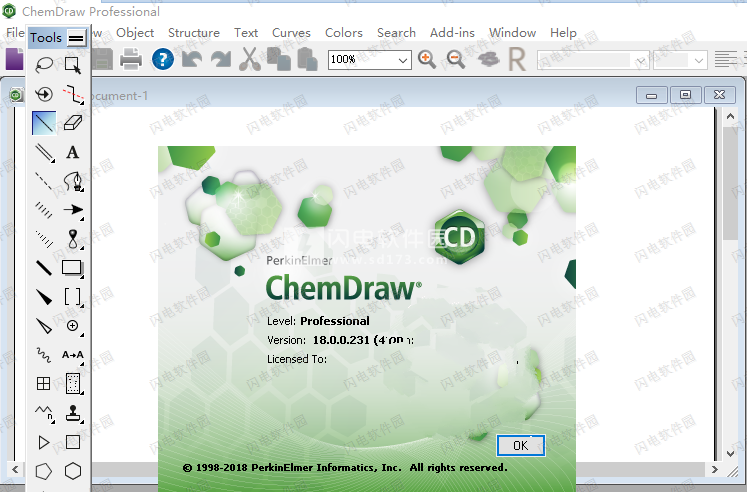Click the Redo arrow icon
747x492 pixels.
tap(221, 60)
